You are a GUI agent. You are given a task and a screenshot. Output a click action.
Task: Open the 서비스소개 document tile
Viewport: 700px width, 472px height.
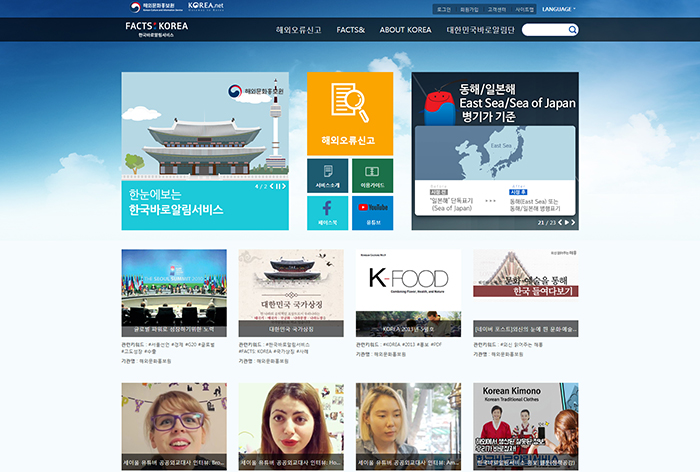coord(328,176)
